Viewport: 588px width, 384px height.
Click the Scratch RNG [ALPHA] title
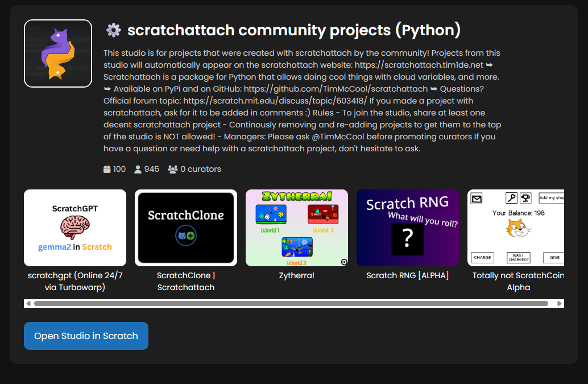[x=408, y=275]
